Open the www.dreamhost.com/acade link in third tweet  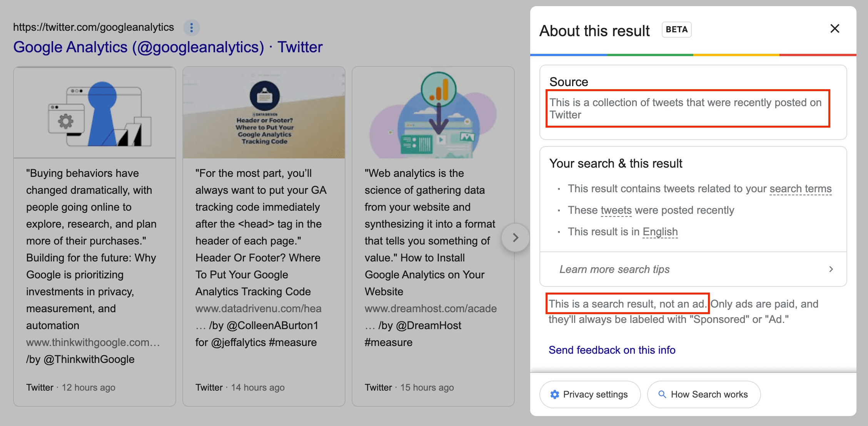pos(431,308)
